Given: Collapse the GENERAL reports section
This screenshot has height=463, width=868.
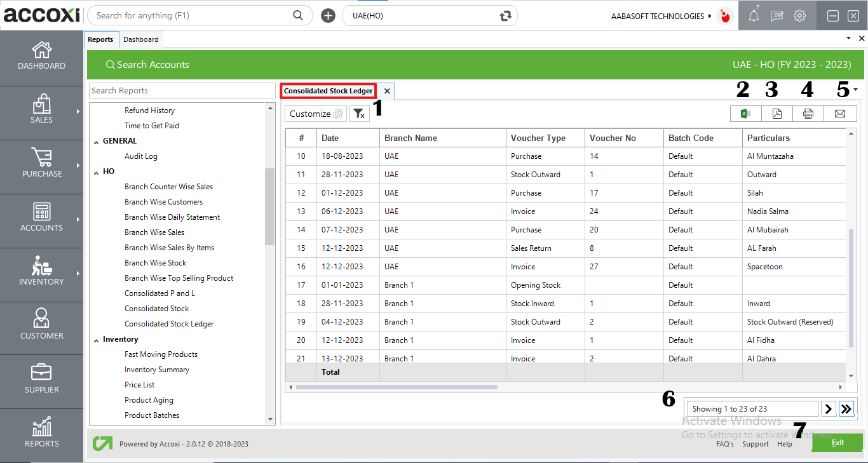Looking at the screenshot, I should click(x=96, y=140).
